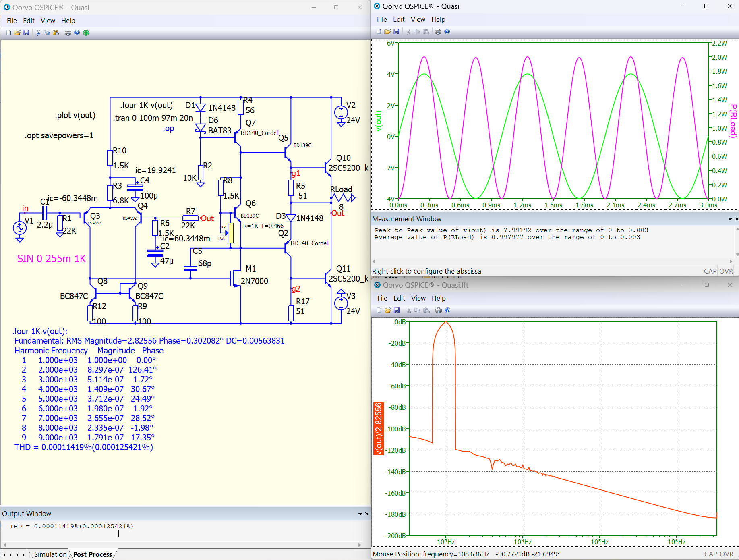This screenshot has width=739, height=560.
Task: Click Open folder icon in schematic toolbar
Action: (x=17, y=33)
